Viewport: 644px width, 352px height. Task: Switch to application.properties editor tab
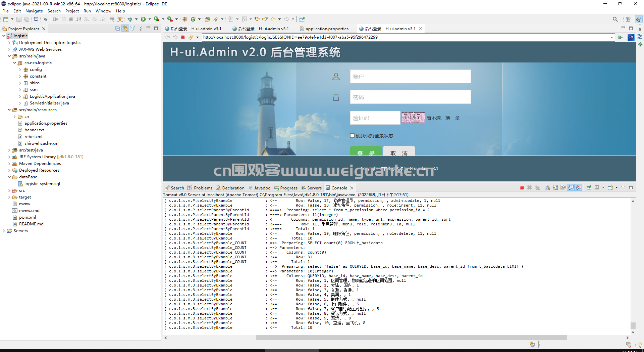[324, 29]
